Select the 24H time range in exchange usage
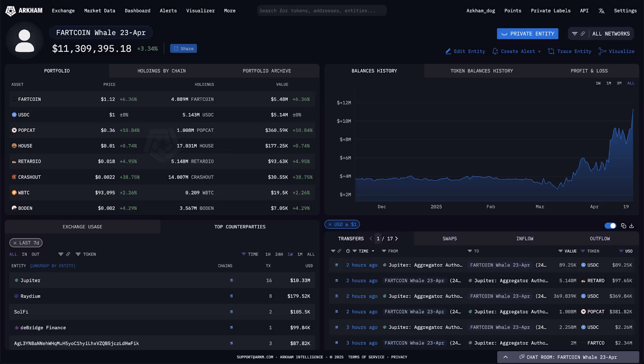Viewport: 644px width, 364px height. pos(279,254)
